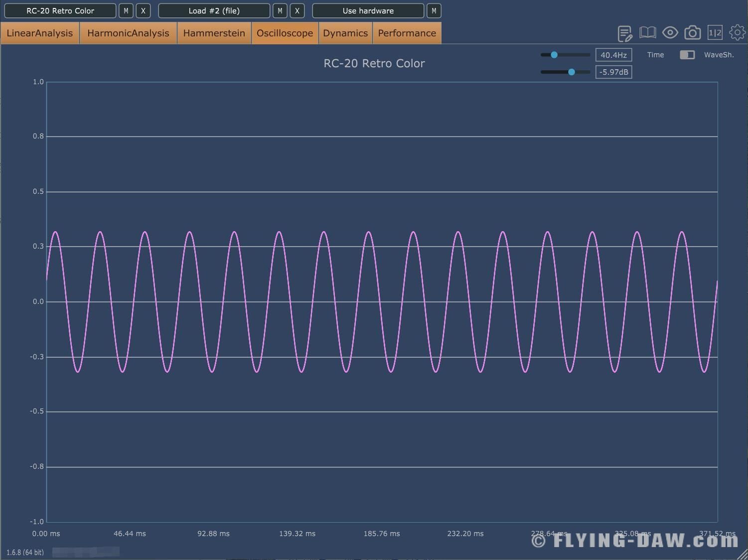Select the Oscilloscope tab
Viewport: 748px width, 560px height.
285,33
